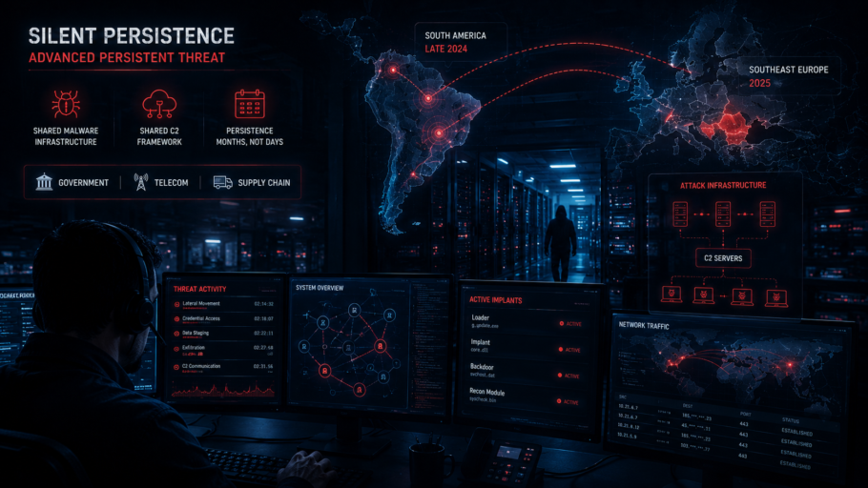Screen dimensions: 868x488
Task: Click the middle server icon in Attack Infrastructure
Action: [x=723, y=214]
